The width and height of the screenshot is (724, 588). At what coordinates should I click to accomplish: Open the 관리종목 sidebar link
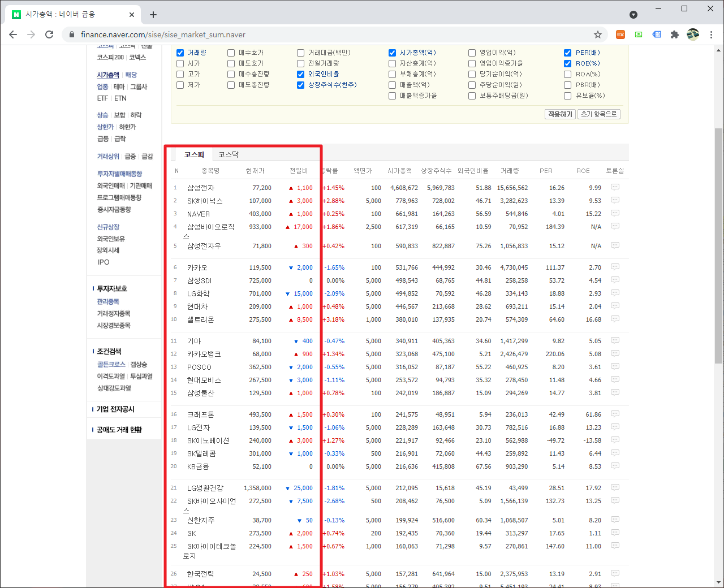[108, 301]
